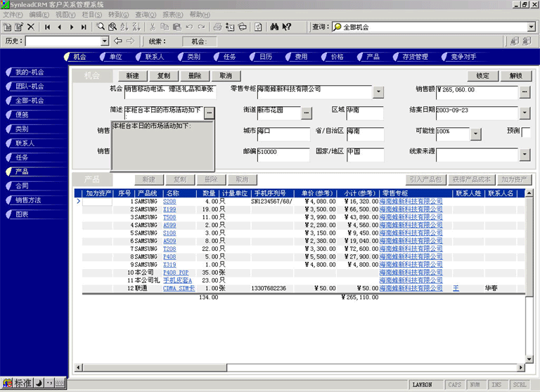Open product link S208 in the table
The height and width of the screenshot is (392, 540).
click(x=169, y=201)
